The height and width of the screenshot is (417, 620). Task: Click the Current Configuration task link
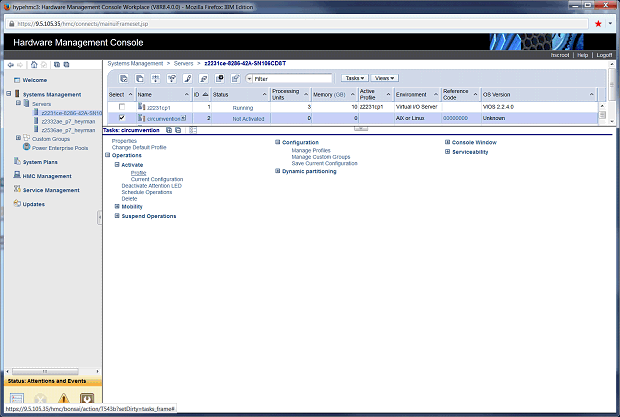click(x=157, y=179)
